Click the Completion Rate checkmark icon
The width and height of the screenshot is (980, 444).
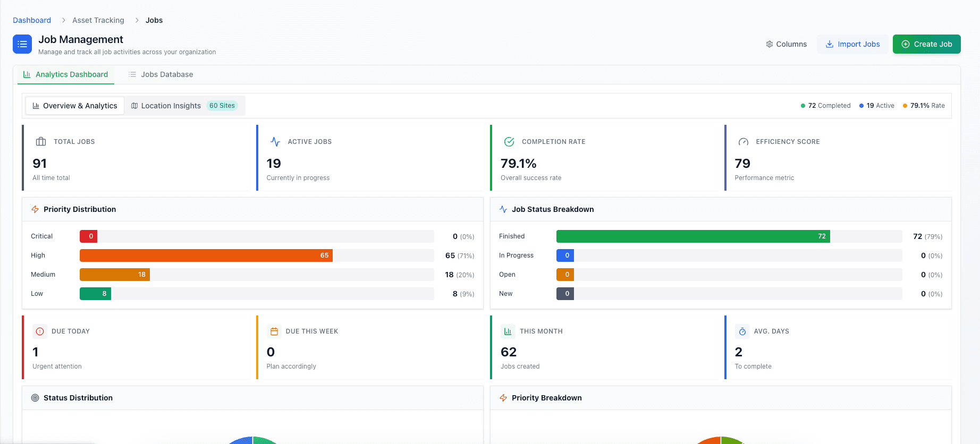[x=509, y=142]
